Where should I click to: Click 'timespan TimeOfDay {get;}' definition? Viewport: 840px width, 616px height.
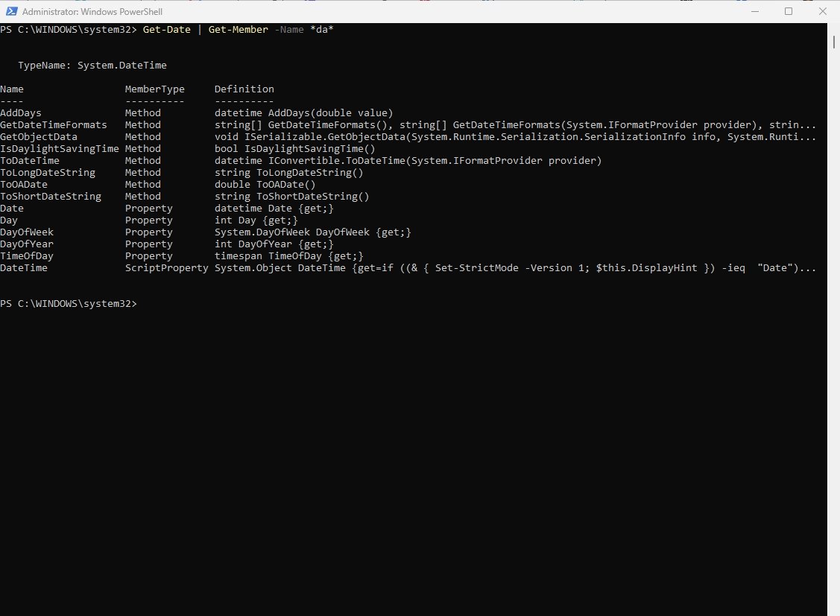pyautogui.click(x=289, y=255)
